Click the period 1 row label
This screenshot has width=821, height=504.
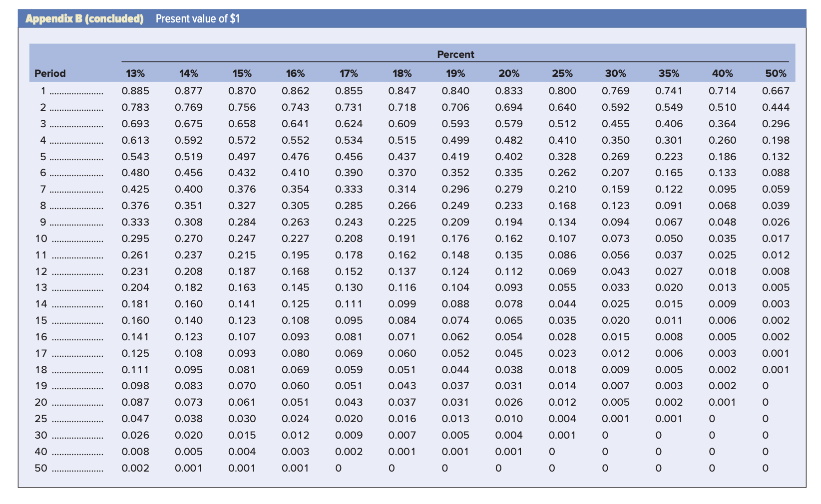43,91
